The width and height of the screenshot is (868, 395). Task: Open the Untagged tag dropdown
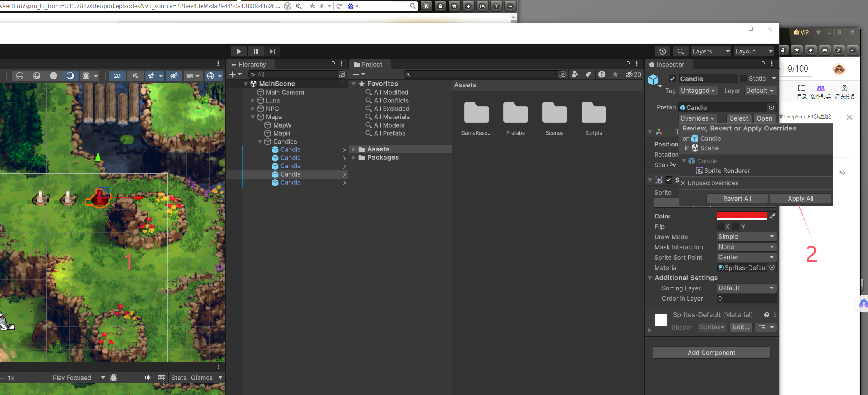pos(698,91)
